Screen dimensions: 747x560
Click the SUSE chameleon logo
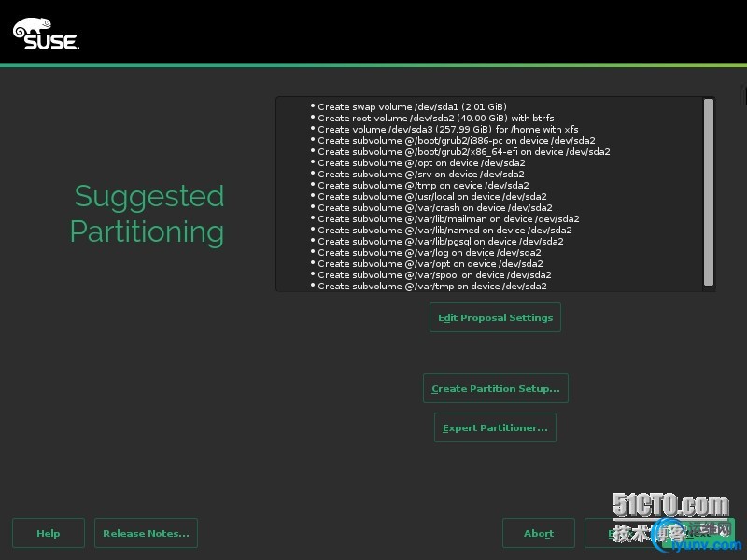coord(46,34)
